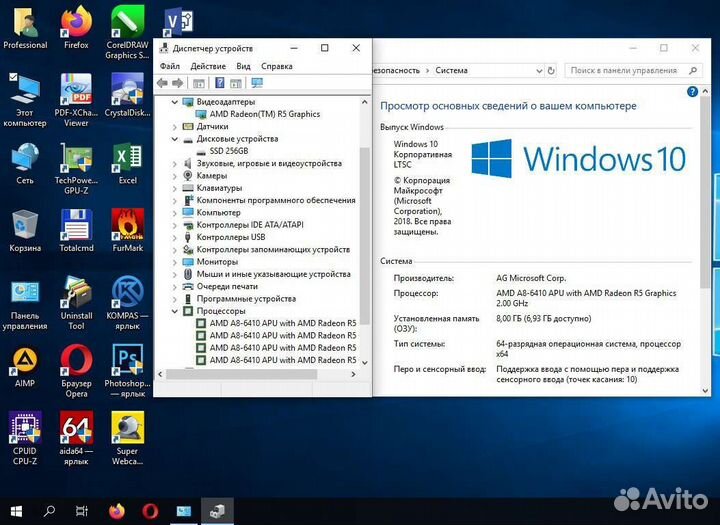Select the SSD 256GB disk device
This screenshot has width=720, height=525.
tap(229, 151)
